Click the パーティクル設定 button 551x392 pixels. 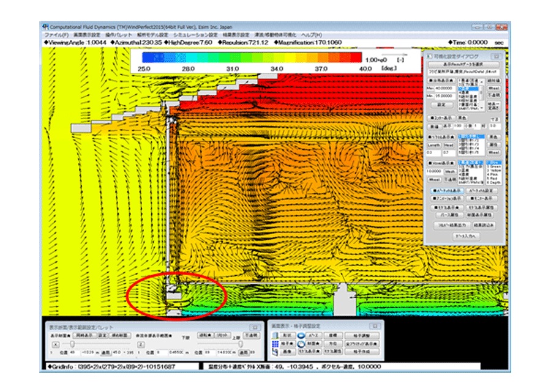(x=481, y=191)
